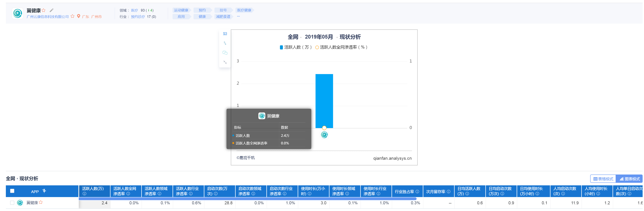Toggle 活跃人数全网渗透率（%）legend series
The height and width of the screenshot is (211, 644).
pos(342,47)
